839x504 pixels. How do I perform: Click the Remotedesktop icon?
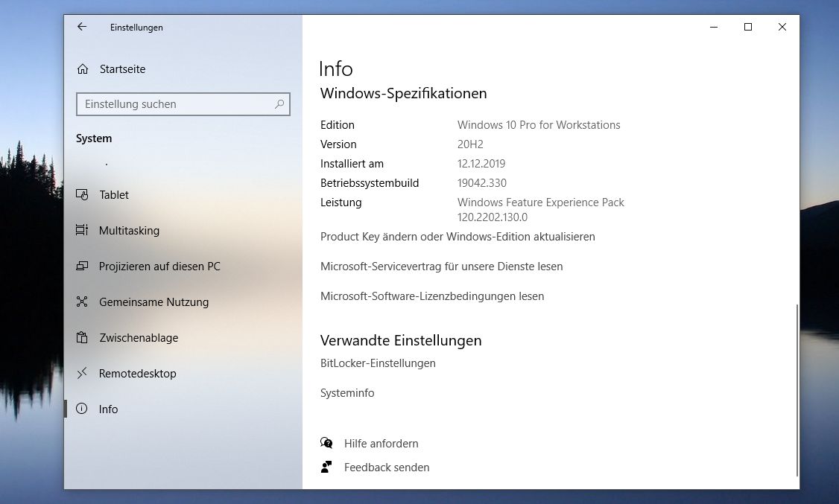82,374
